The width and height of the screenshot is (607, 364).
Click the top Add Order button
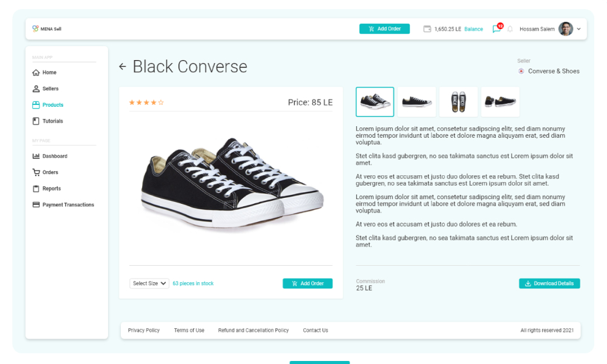click(384, 29)
